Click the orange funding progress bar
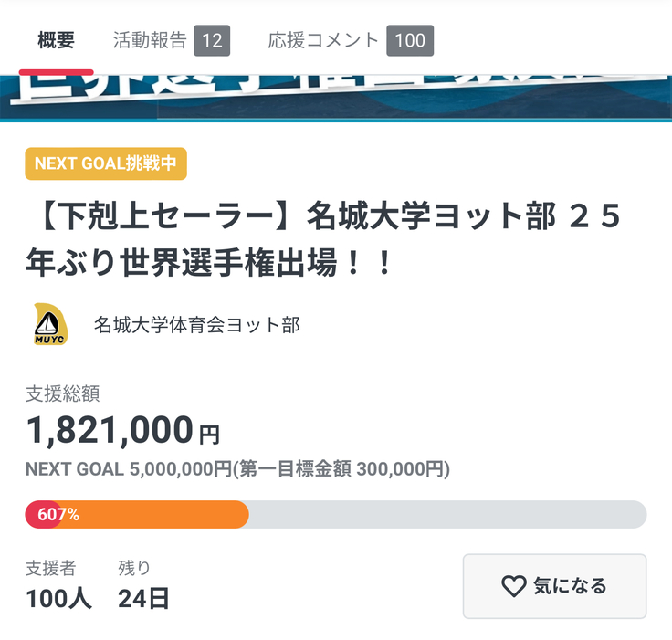Image resolution: width=672 pixels, height=640 pixels. click(164, 514)
